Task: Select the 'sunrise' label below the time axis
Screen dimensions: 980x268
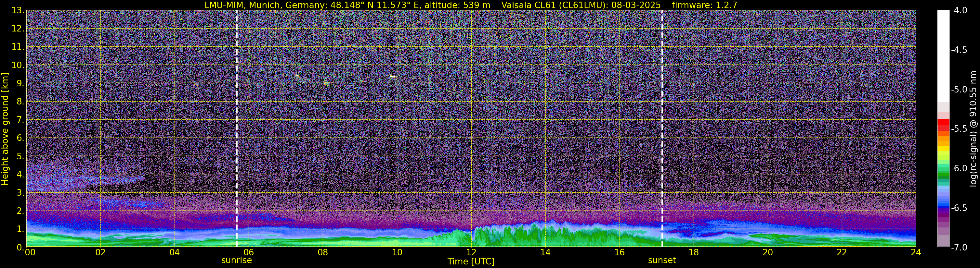Action: click(x=237, y=261)
